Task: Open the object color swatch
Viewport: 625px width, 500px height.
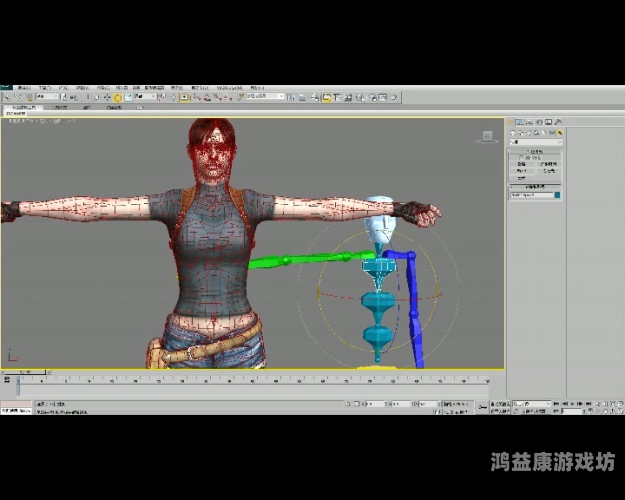Action: [558, 195]
